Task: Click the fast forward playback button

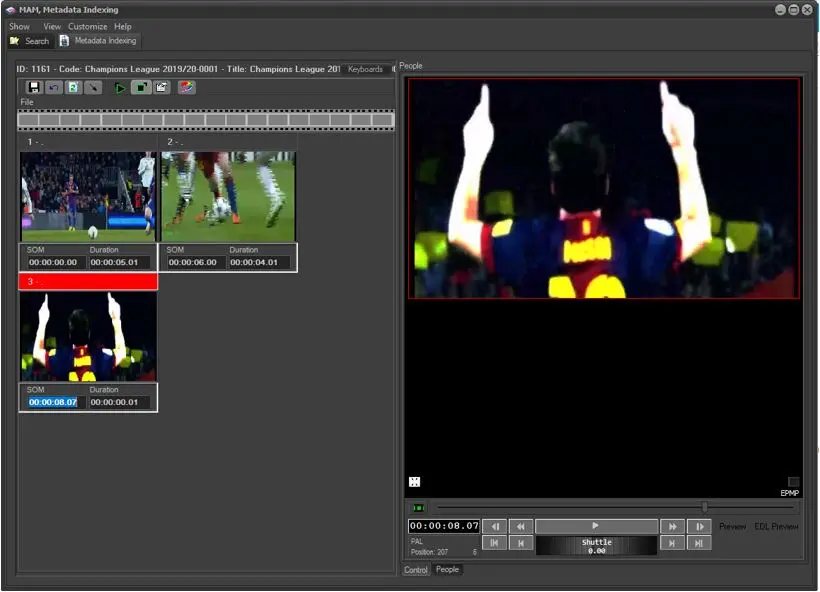Action: point(672,526)
